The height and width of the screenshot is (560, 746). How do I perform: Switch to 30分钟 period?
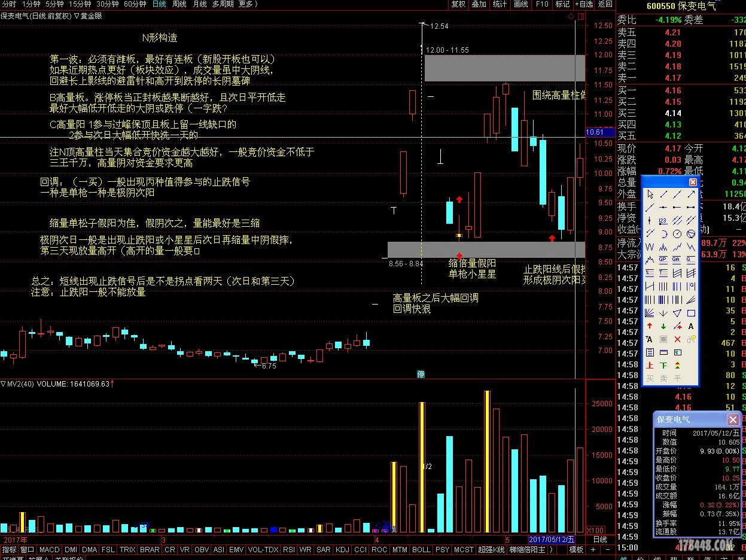(x=108, y=4)
